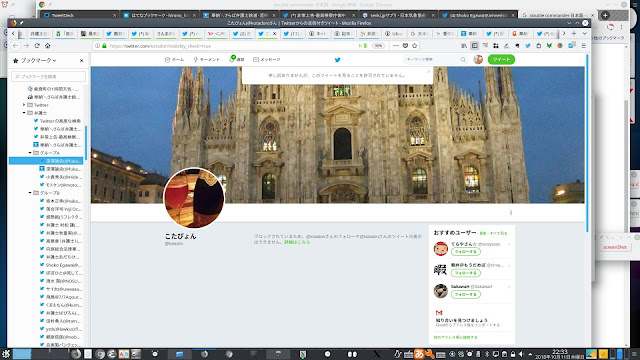640x360 pixels.
Task: Open the こたぴょん profile picture
Action: [194, 198]
